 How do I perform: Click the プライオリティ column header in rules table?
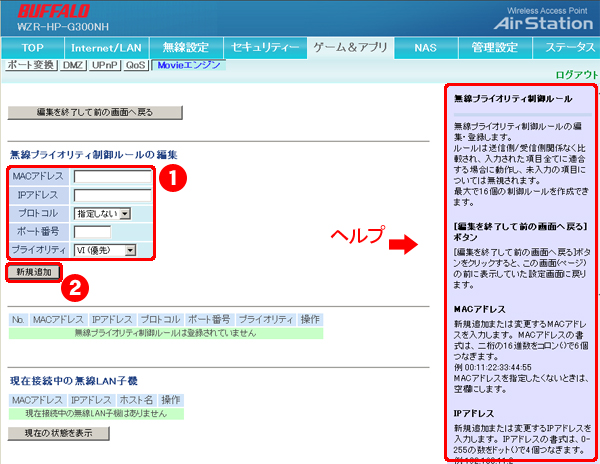(265, 319)
